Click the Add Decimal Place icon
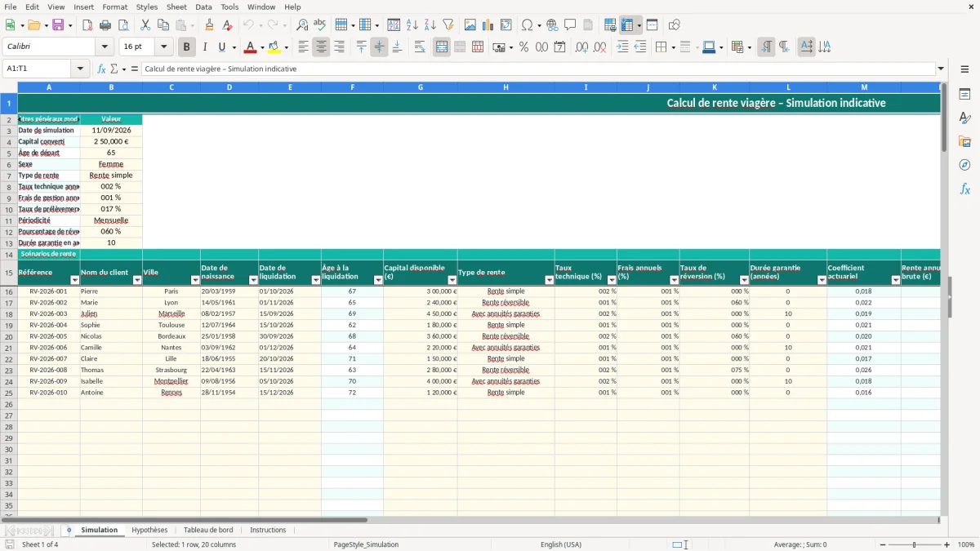The image size is (980, 551). [x=582, y=47]
